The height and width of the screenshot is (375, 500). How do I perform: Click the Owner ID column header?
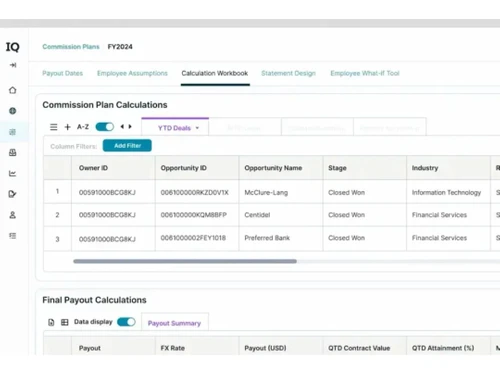tap(113, 168)
